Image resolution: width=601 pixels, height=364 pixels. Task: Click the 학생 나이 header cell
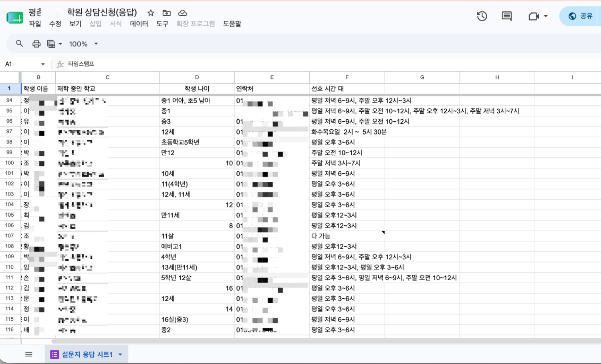pyautogui.click(x=197, y=88)
